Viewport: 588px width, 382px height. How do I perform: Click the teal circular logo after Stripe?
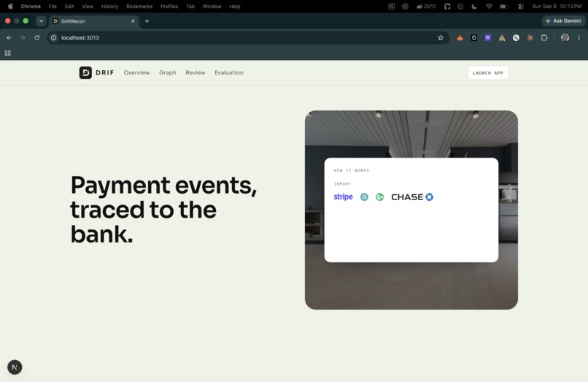click(364, 196)
